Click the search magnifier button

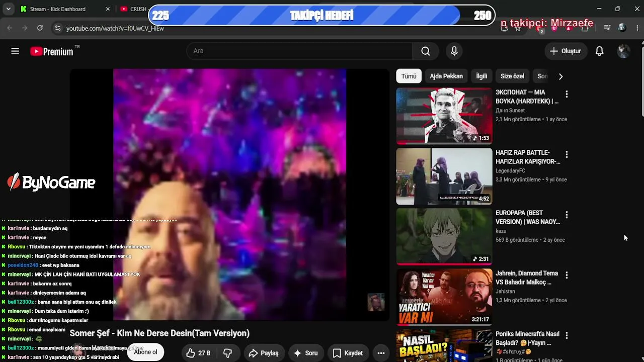(x=426, y=51)
